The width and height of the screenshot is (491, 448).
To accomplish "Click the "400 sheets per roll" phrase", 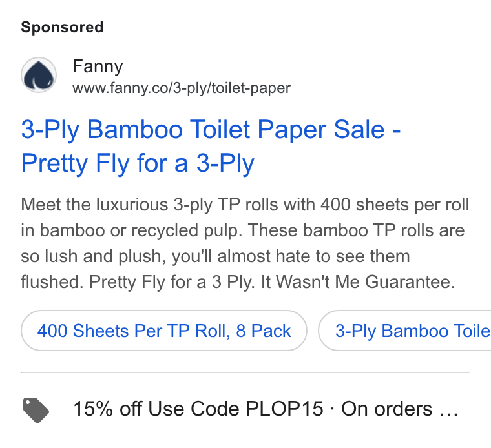I will [395, 205].
